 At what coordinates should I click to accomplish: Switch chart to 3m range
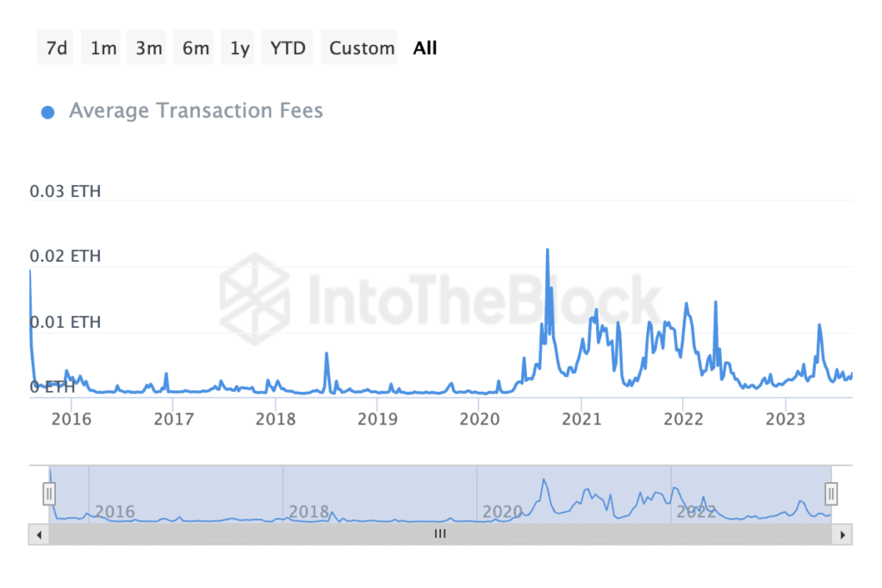[149, 48]
